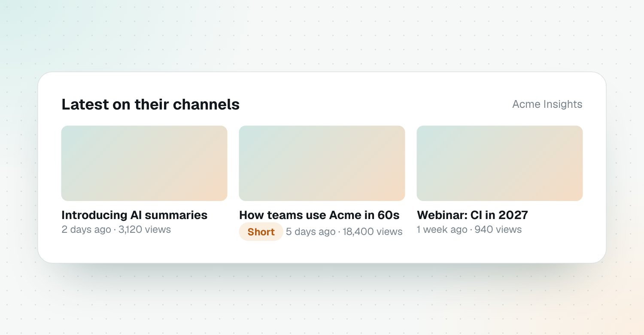
Task: Select the Short badge
Action: (x=261, y=232)
